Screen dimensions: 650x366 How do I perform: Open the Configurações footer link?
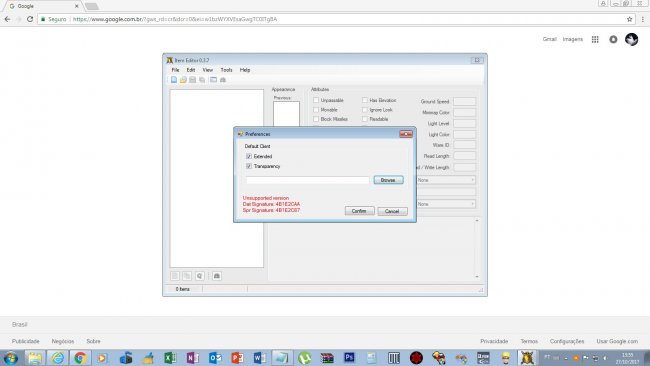click(567, 342)
